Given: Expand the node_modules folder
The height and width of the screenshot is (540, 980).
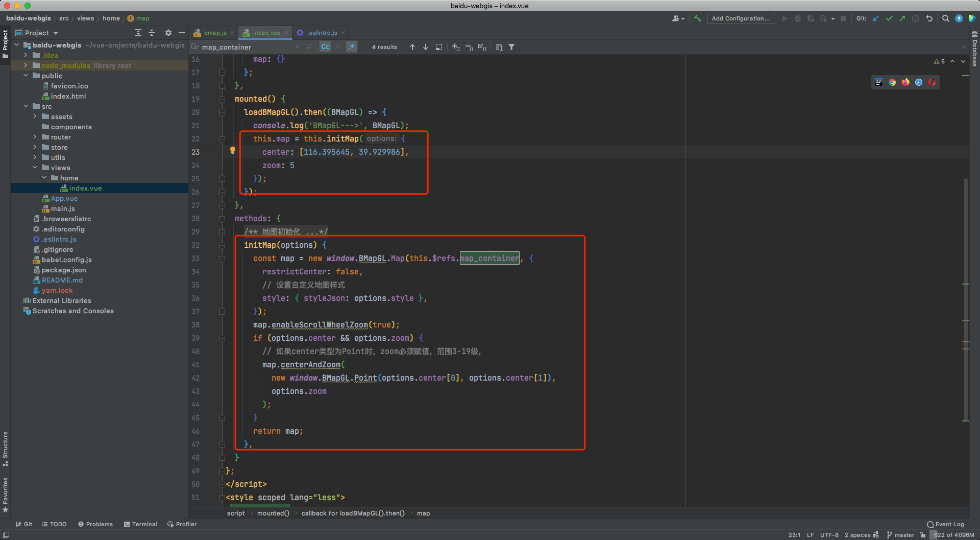Looking at the screenshot, I should click(26, 65).
